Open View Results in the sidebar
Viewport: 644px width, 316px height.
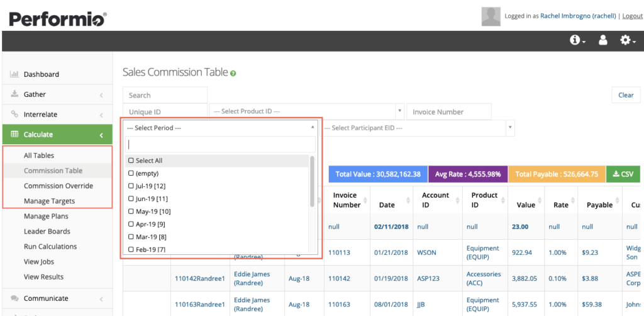point(43,277)
